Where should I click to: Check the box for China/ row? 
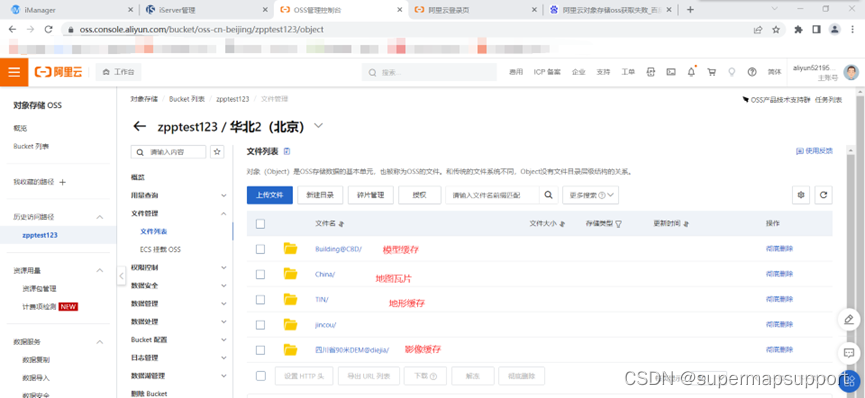(260, 274)
